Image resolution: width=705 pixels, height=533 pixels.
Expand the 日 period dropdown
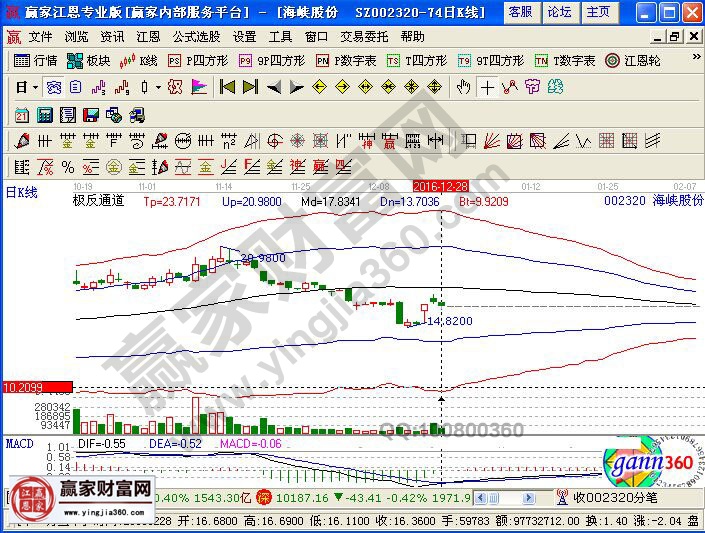pyautogui.click(x=25, y=87)
